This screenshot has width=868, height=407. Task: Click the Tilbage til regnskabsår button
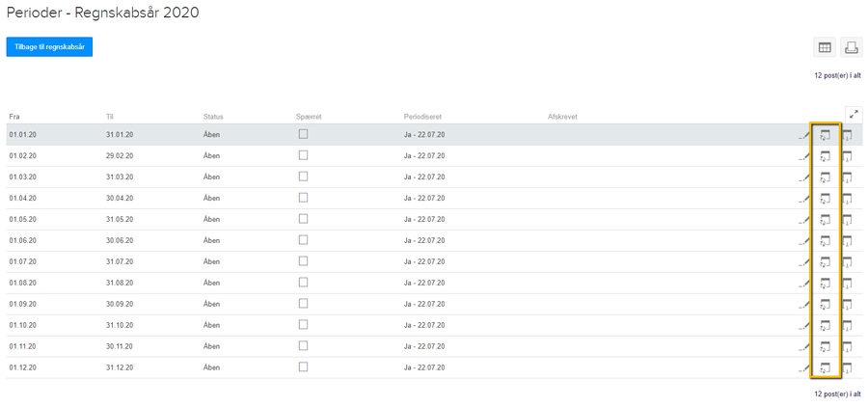coord(49,47)
